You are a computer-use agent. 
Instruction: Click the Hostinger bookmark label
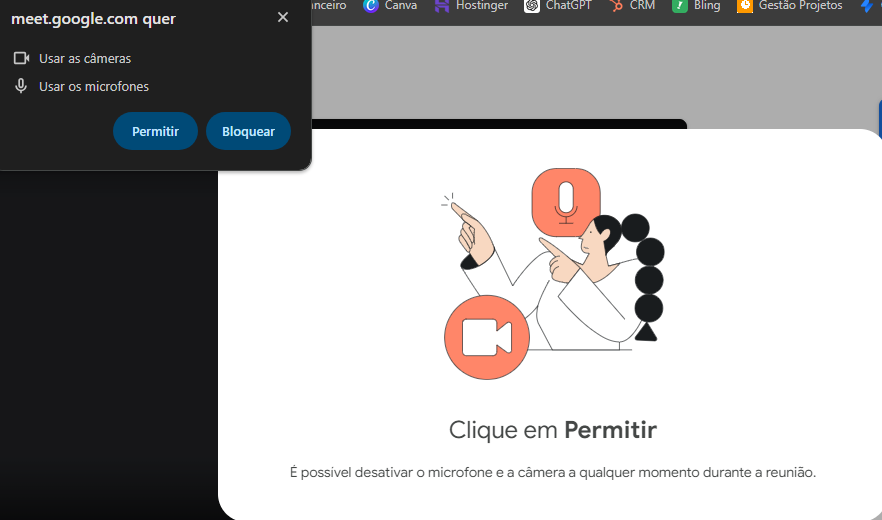482,5
